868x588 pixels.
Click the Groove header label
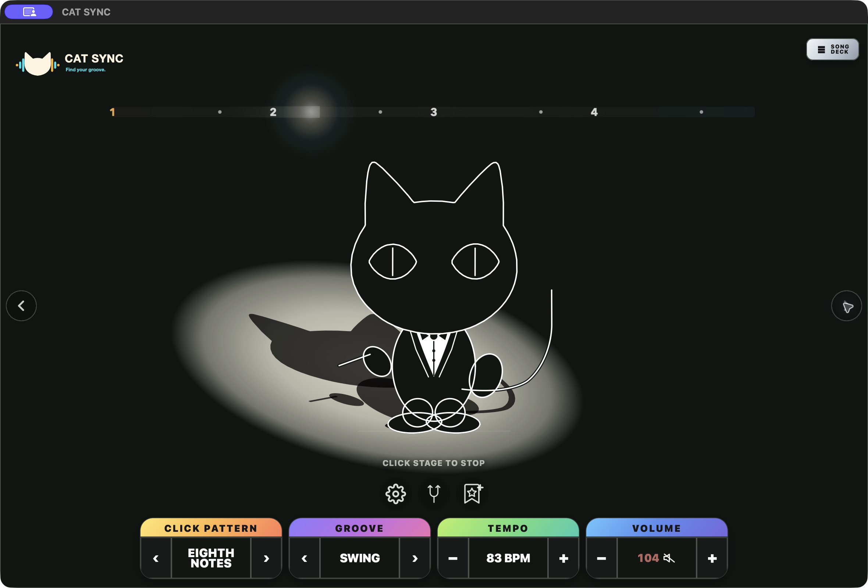click(x=360, y=528)
